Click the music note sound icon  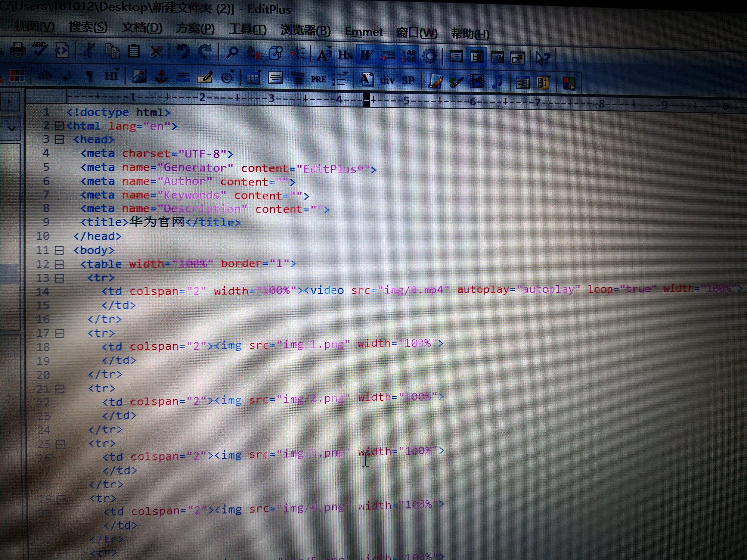click(498, 81)
